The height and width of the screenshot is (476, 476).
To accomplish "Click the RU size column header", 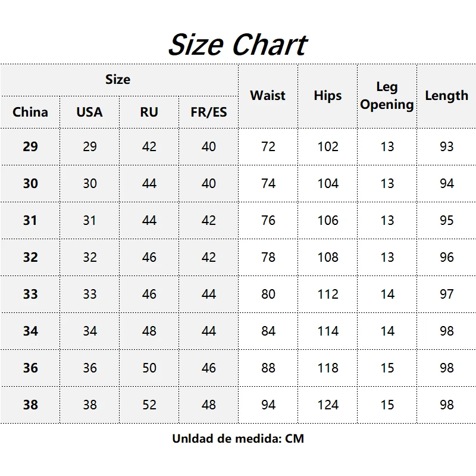I will (x=149, y=112).
